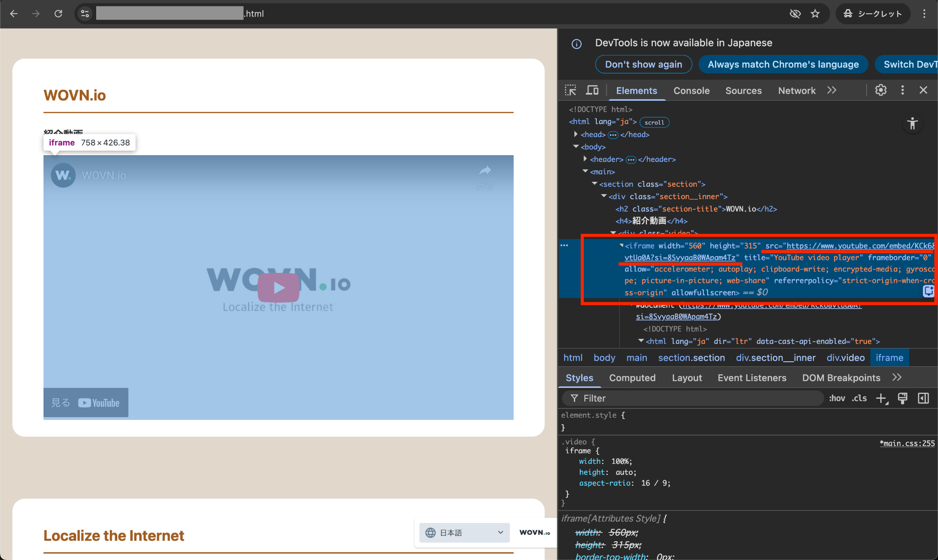
Task: Expand the head element node
Action: (x=576, y=134)
